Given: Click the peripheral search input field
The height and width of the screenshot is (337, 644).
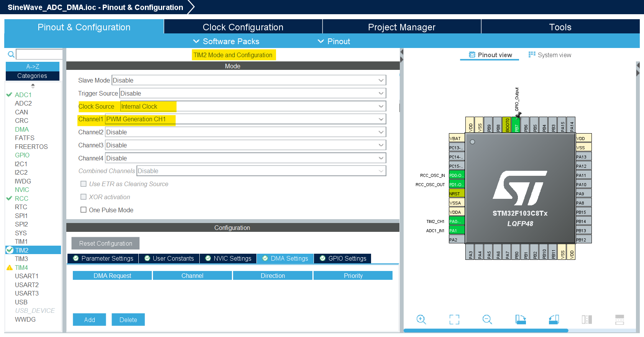Looking at the screenshot, I should [39, 54].
